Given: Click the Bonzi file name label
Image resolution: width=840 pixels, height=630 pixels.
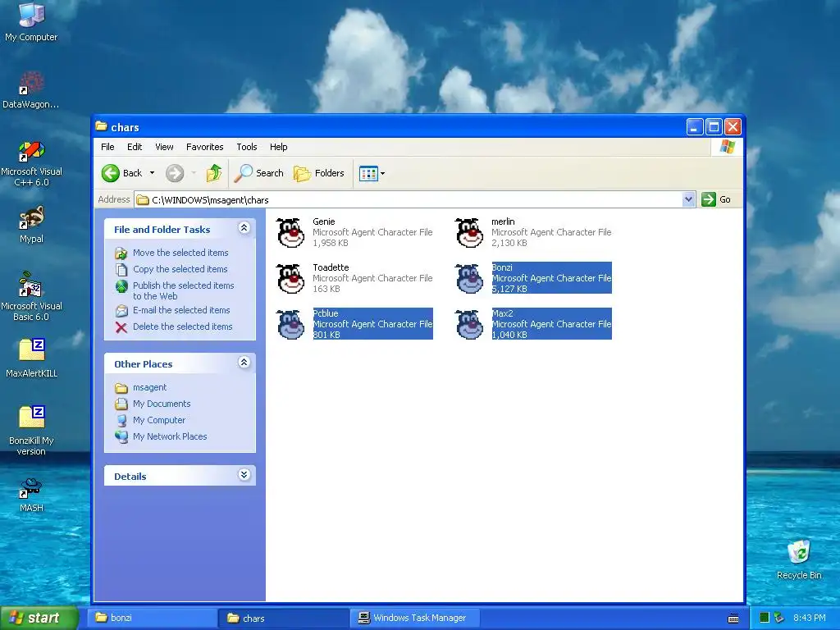Looking at the screenshot, I should (502, 268).
